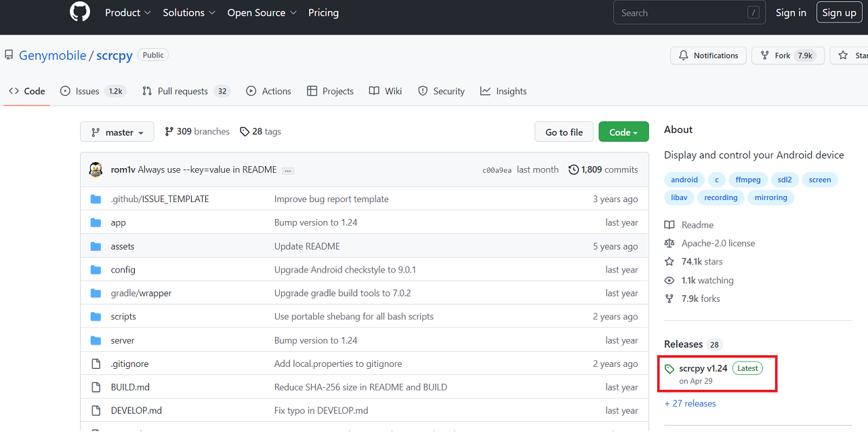868x436 pixels.
Task: Click the repository icon beside Genymobile
Action: point(9,55)
